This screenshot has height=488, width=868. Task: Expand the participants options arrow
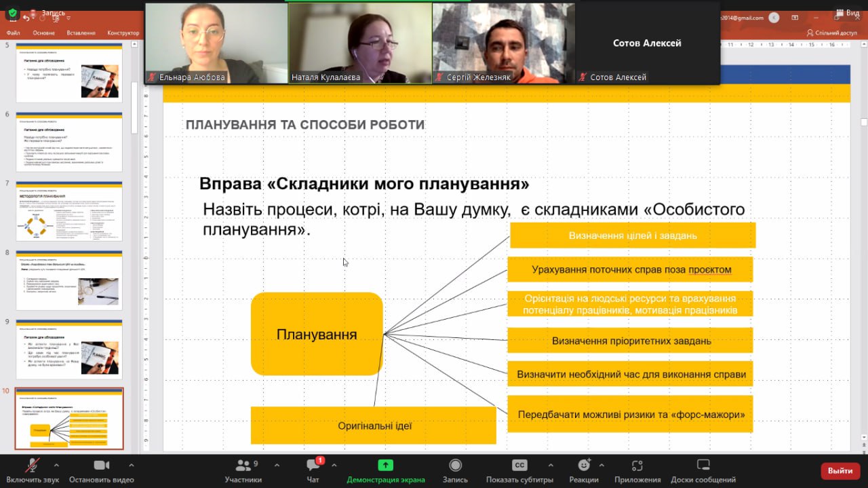[x=277, y=466]
